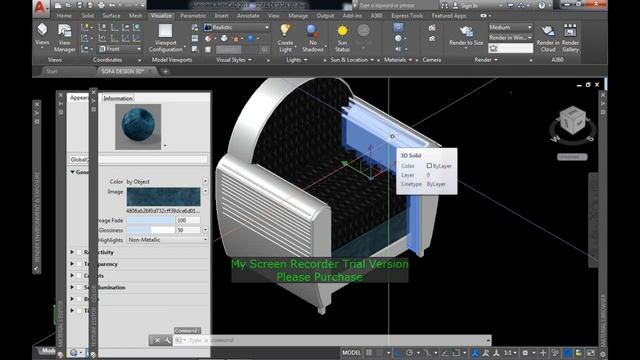Expand the Sun & Location panel
The height and width of the screenshot is (360, 640).
pyautogui.click(x=352, y=60)
